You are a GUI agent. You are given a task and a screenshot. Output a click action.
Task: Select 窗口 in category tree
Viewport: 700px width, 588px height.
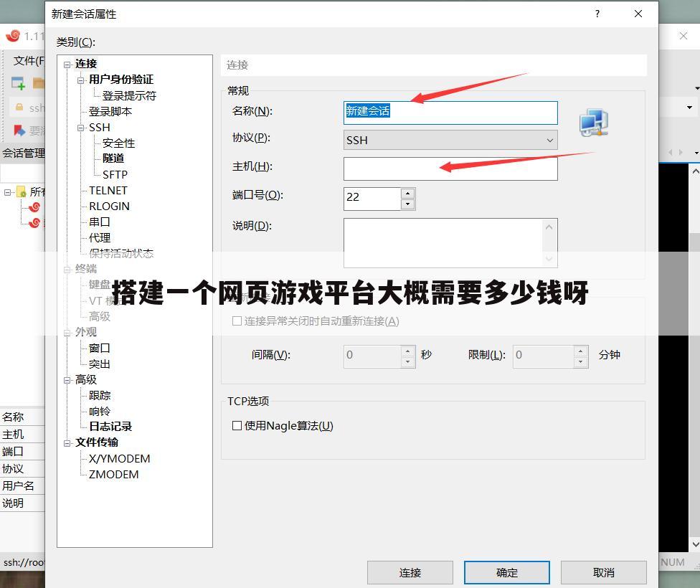tap(100, 348)
